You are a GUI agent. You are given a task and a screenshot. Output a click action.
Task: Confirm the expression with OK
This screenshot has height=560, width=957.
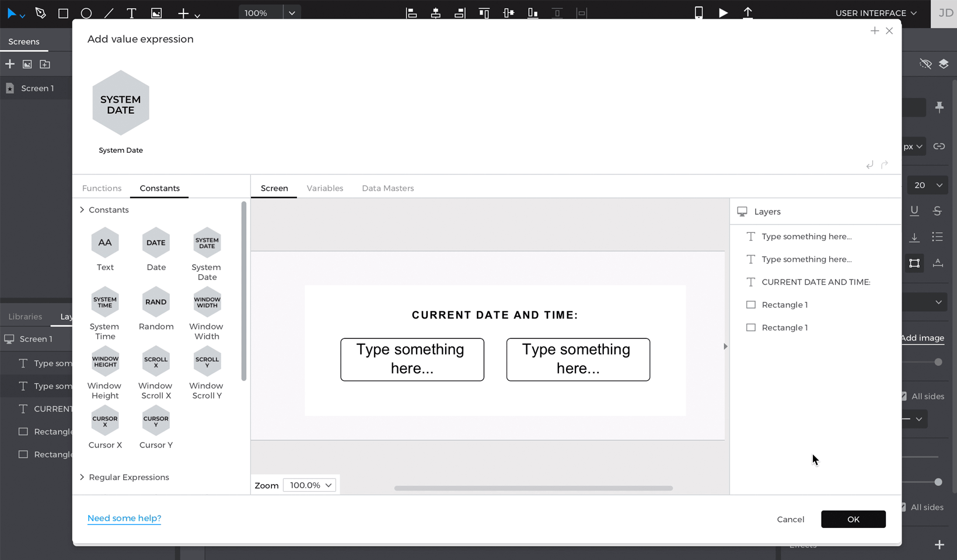click(853, 519)
